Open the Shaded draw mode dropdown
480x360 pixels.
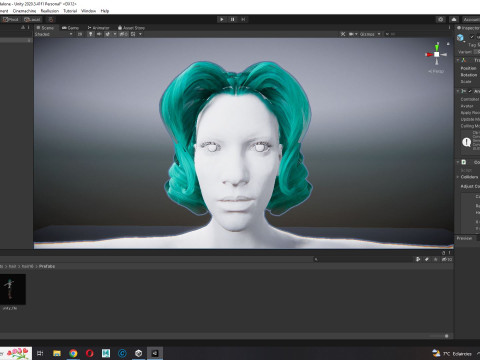pos(53,34)
